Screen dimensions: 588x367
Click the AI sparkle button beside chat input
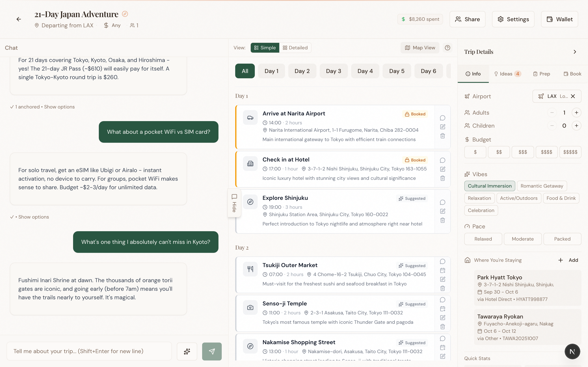click(x=187, y=351)
